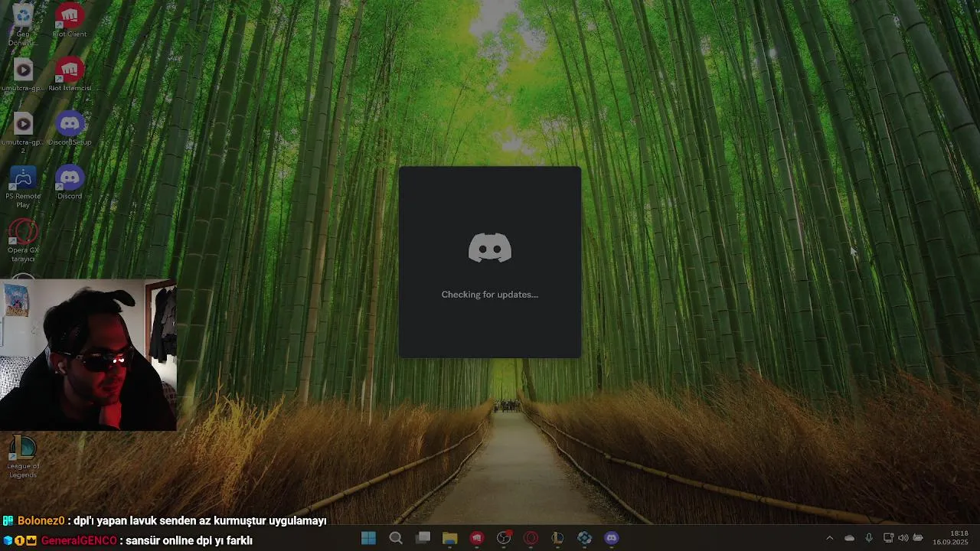This screenshot has height=551, width=980.
Task: Switch to Riot Client in the taskbar
Action: click(477, 538)
